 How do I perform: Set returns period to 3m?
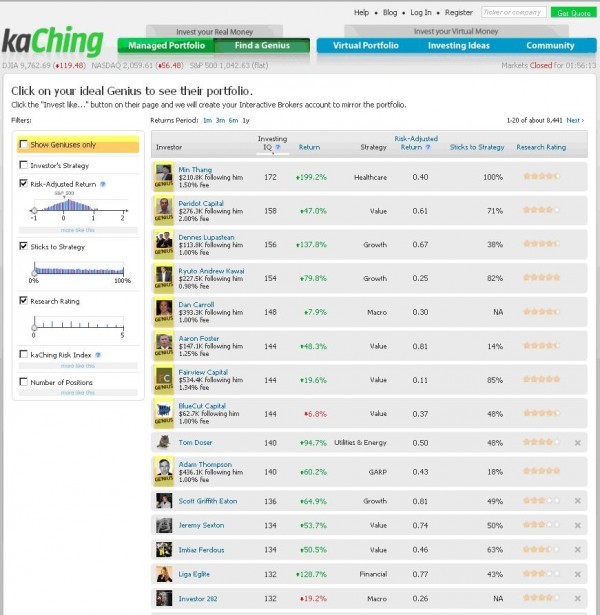pyautogui.click(x=220, y=120)
